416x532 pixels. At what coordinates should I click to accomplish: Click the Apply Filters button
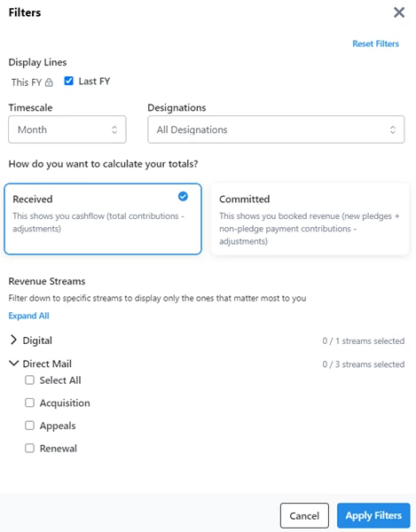pos(373,516)
